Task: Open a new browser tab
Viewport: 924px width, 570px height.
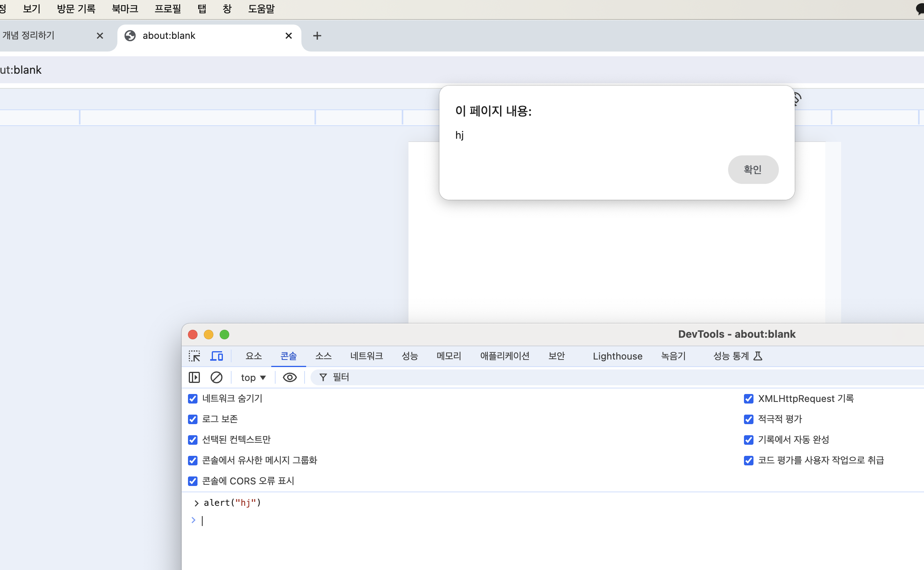Action: point(317,36)
